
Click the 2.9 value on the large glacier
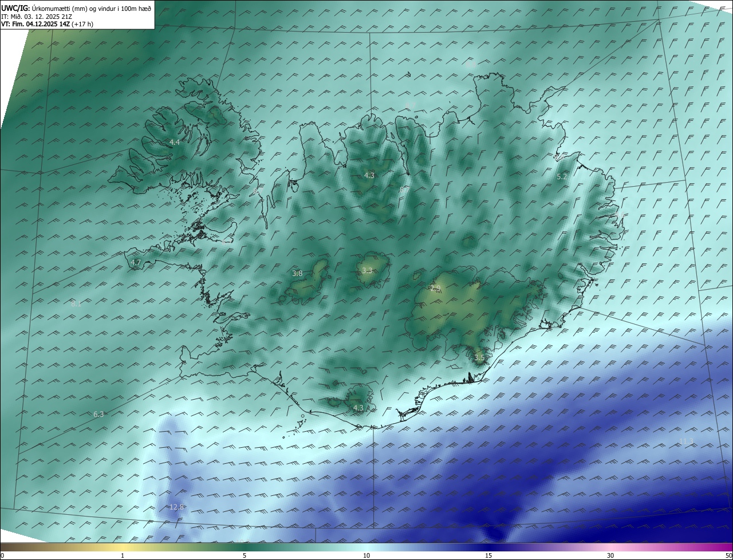pyautogui.click(x=435, y=288)
